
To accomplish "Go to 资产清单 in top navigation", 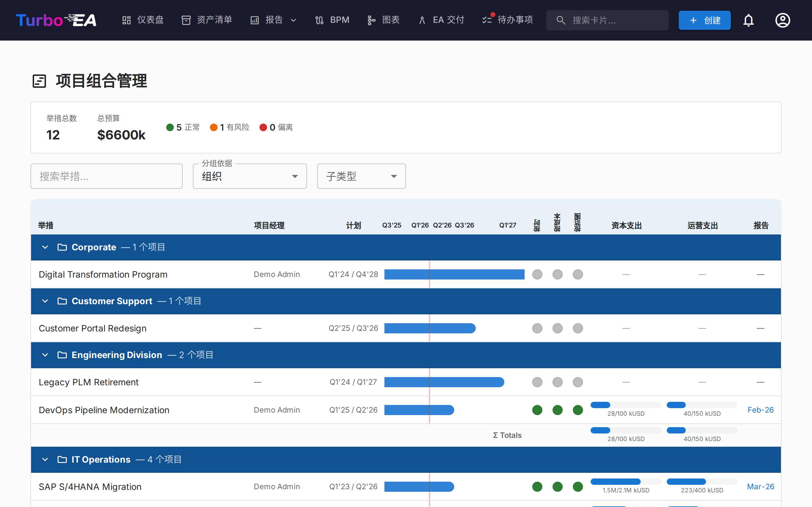I will (207, 20).
